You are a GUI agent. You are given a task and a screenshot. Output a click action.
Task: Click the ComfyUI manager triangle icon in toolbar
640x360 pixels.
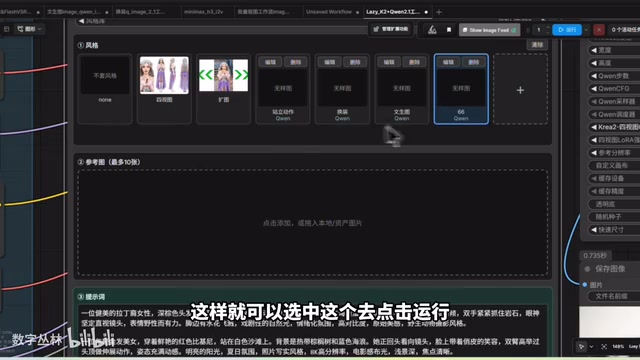(432, 30)
